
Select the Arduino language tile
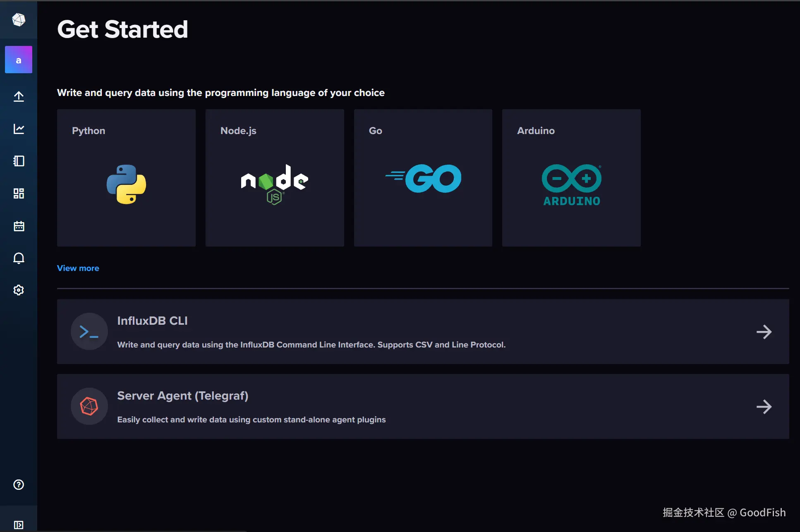click(x=571, y=178)
